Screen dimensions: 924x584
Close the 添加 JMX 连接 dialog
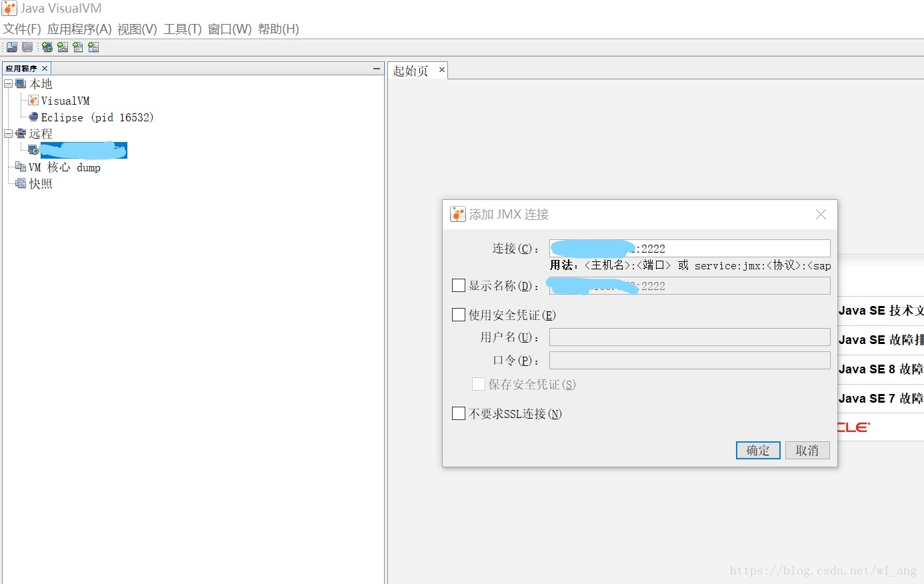pos(821,214)
